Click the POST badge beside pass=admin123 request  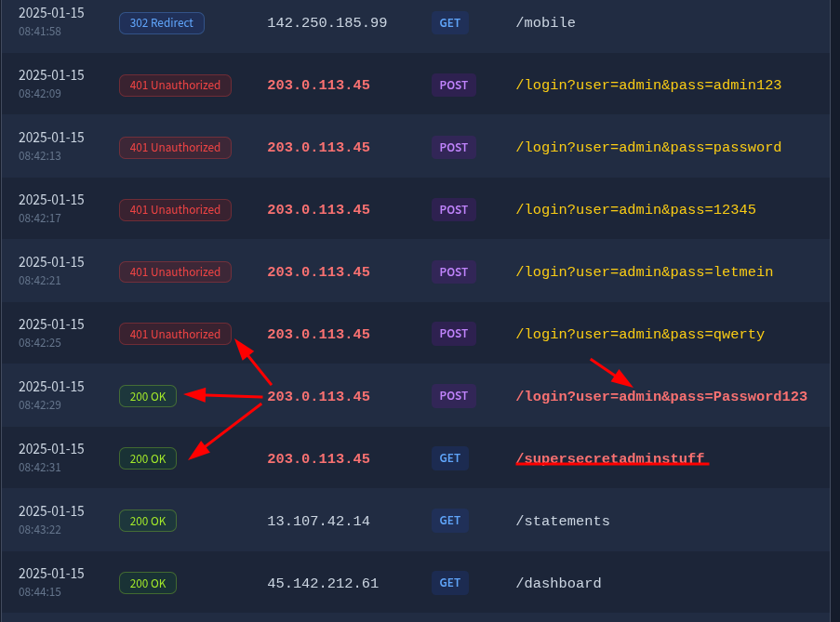pyautogui.click(x=453, y=85)
